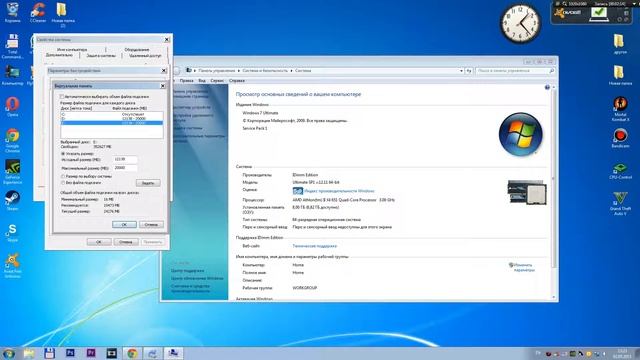
Task: Open the другое folder on the desktop
Action: 620,44
